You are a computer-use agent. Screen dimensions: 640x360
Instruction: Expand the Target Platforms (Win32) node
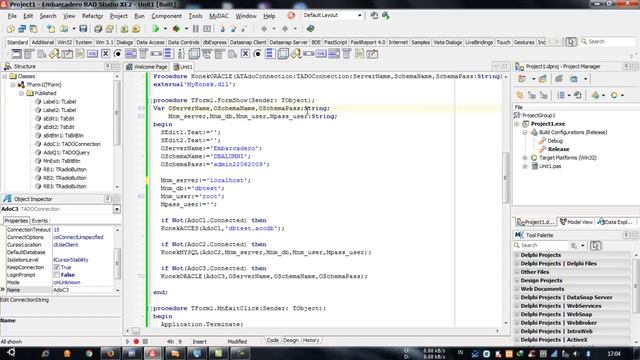[525, 158]
